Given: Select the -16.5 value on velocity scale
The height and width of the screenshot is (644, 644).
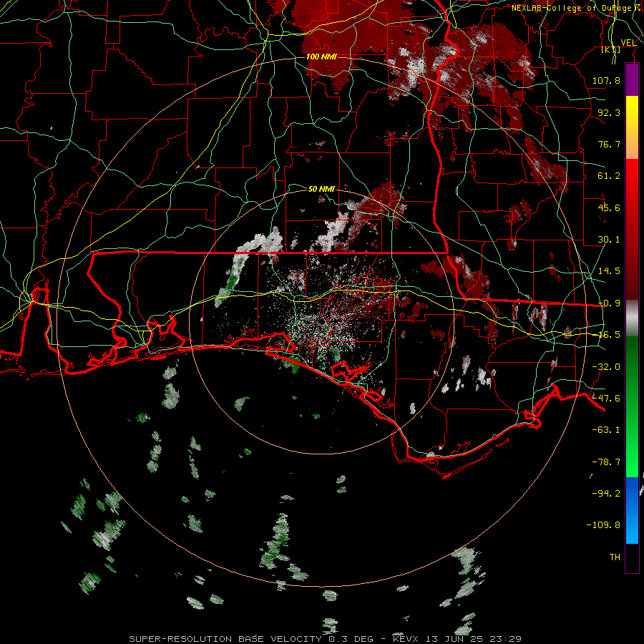Looking at the screenshot, I should (x=609, y=335).
